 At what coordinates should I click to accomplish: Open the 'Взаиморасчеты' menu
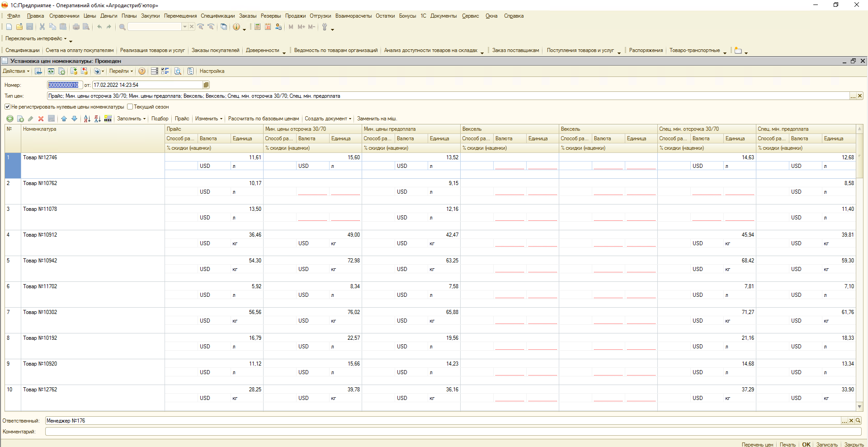point(353,16)
